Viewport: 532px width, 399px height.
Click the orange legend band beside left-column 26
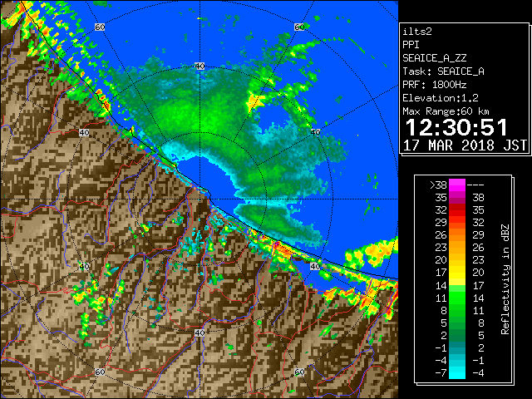[x=457, y=235]
